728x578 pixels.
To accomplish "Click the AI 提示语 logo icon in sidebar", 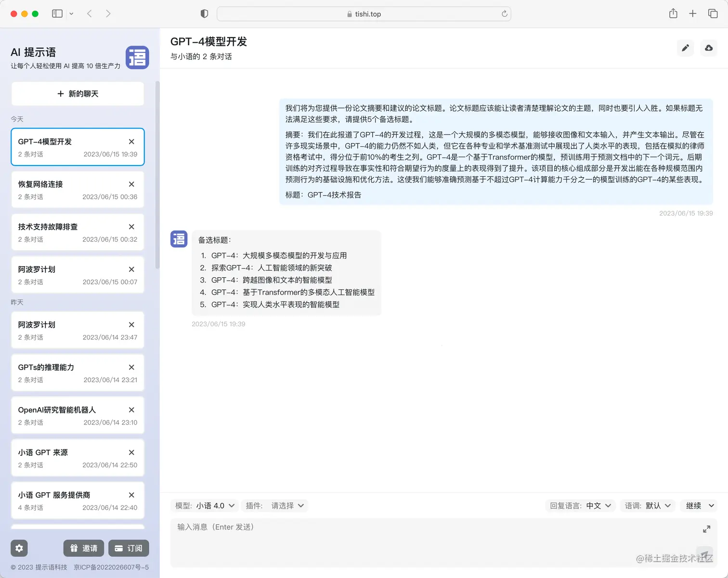I will (137, 57).
